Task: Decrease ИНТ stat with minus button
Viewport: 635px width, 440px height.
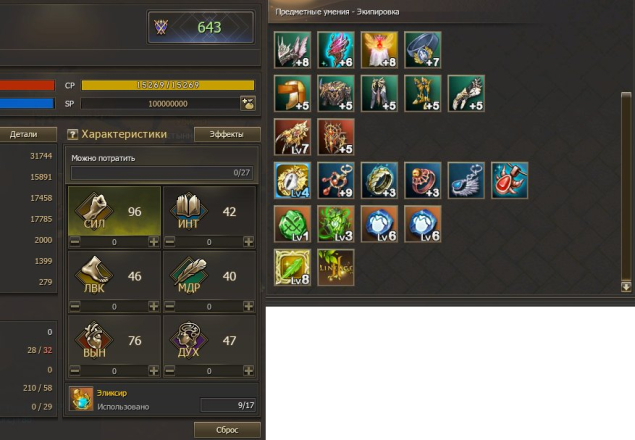Action: coord(170,242)
